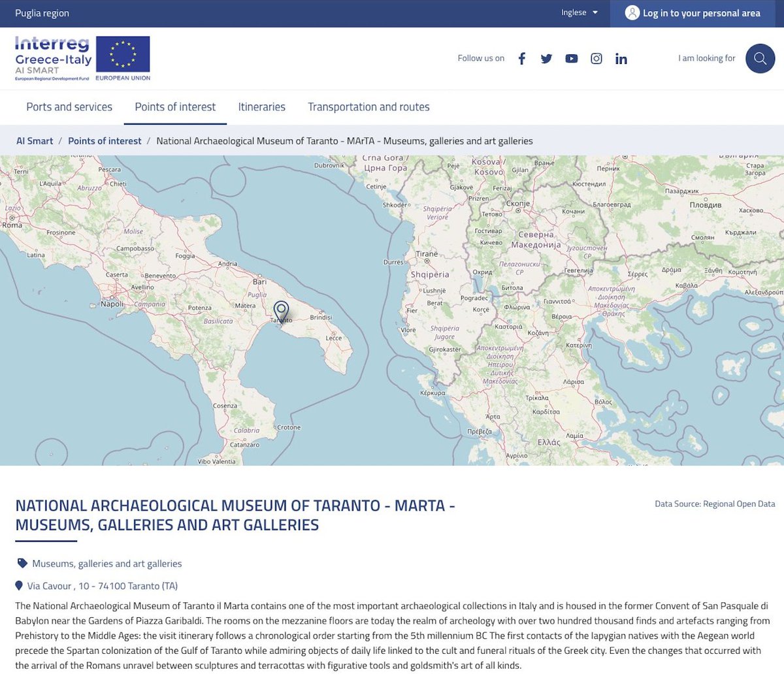Open the Twitter profile icon
784x678 pixels.
(x=546, y=59)
